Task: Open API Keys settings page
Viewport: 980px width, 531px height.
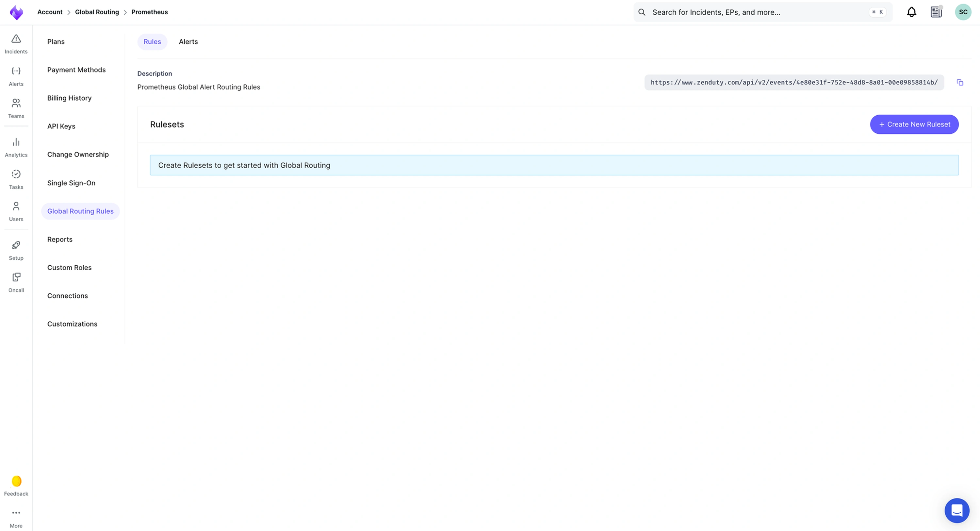Action: (61, 126)
